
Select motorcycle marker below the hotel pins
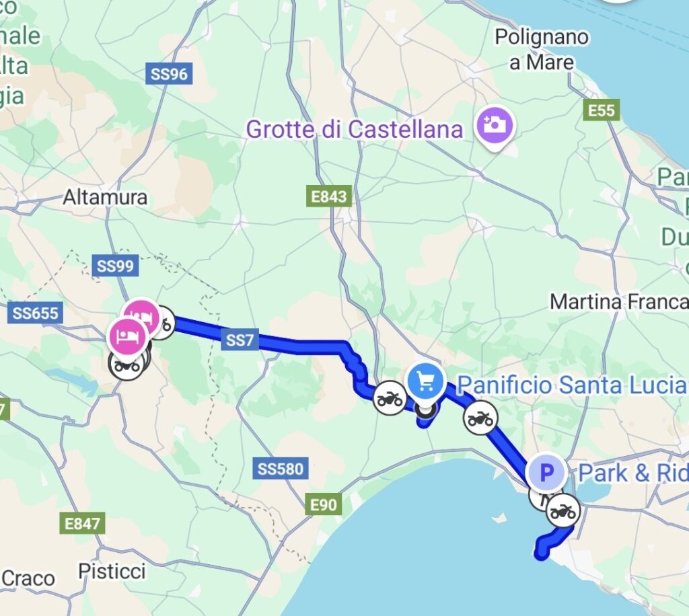[126, 365]
